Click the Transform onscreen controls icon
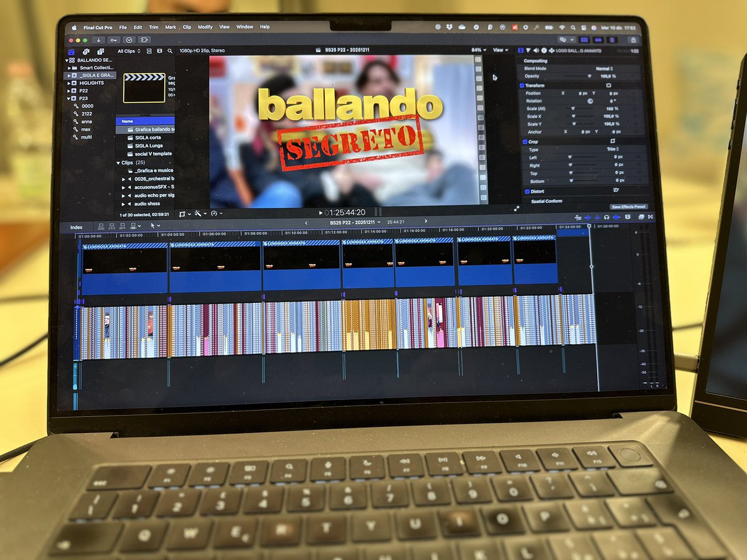747x560 pixels. (609, 85)
